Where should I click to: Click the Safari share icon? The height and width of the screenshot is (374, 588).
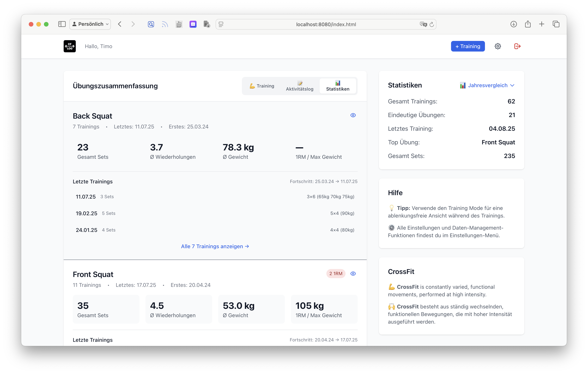[x=528, y=24]
